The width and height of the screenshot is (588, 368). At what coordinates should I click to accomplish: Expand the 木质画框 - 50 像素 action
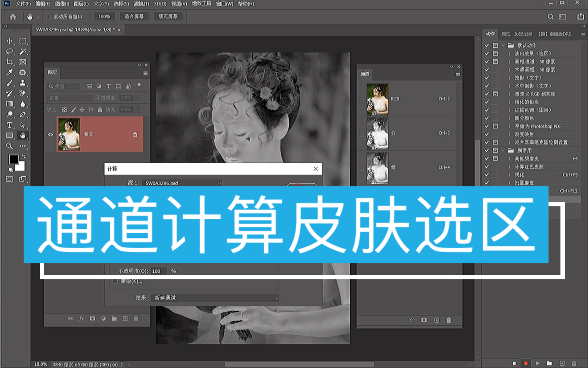510,70
